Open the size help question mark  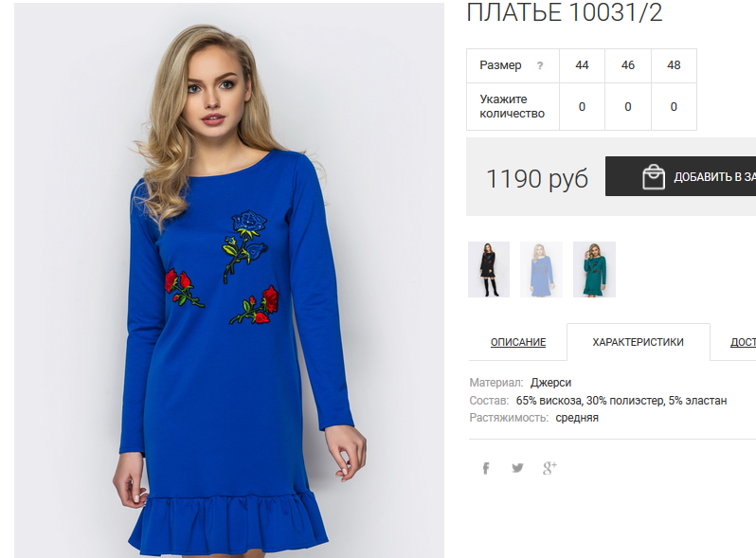[x=540, y=65]
